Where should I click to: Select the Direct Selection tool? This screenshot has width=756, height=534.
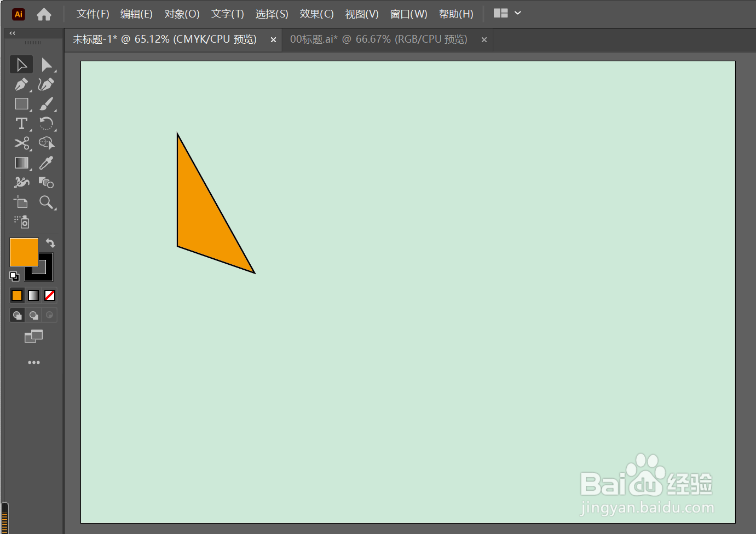47,65
